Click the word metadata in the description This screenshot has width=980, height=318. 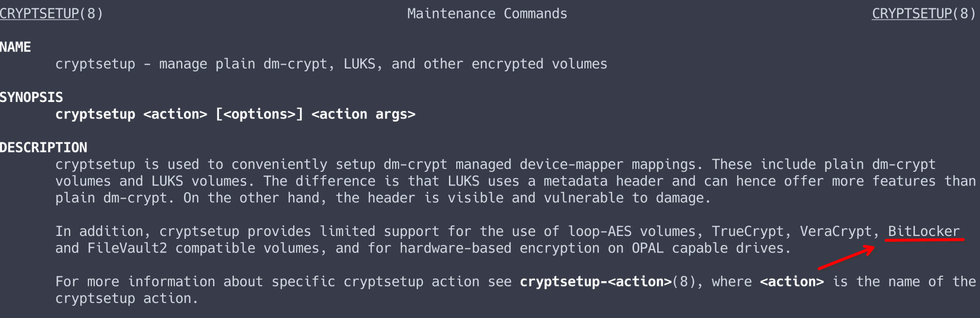(575, 182)
